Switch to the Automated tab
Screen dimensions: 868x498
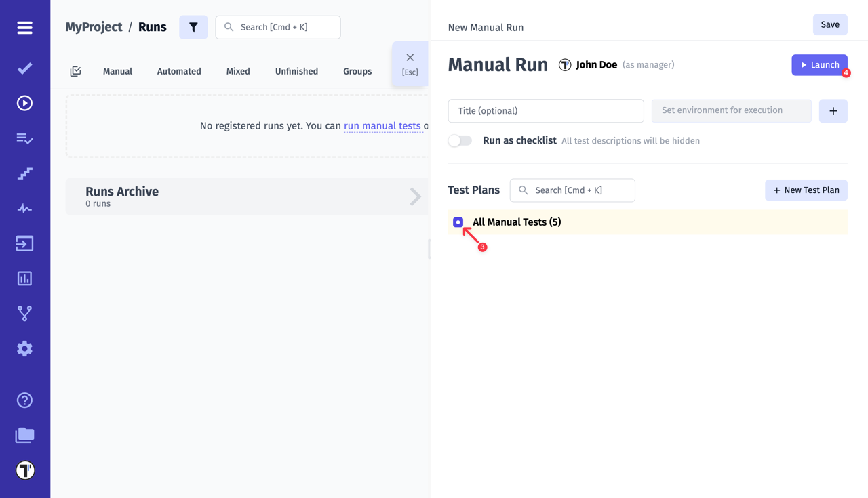(178, 70)
